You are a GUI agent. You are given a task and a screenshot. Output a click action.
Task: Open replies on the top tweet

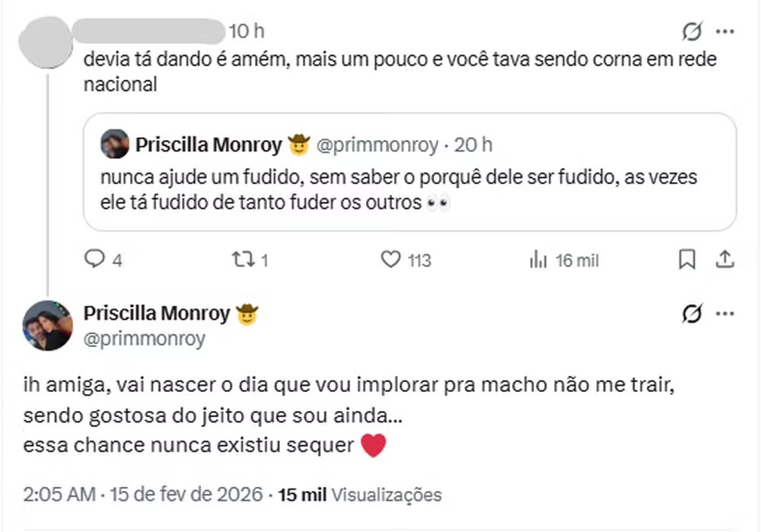click(94, 260)
